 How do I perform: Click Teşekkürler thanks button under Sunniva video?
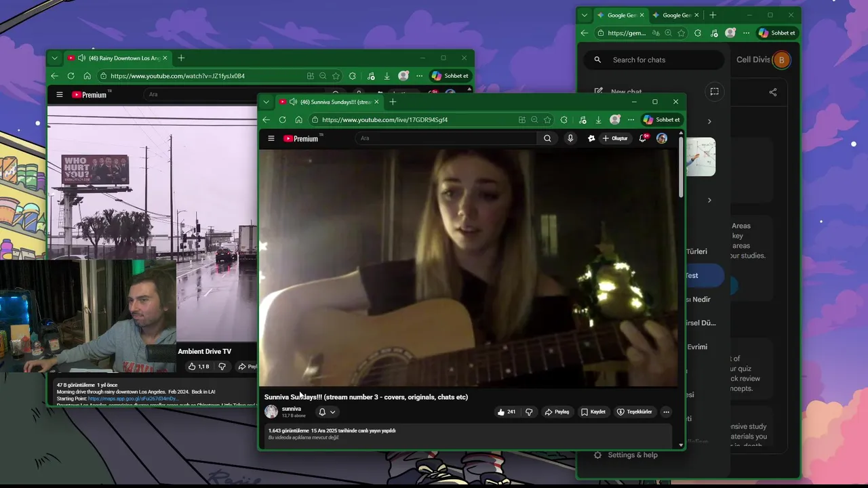click(634, 412)
